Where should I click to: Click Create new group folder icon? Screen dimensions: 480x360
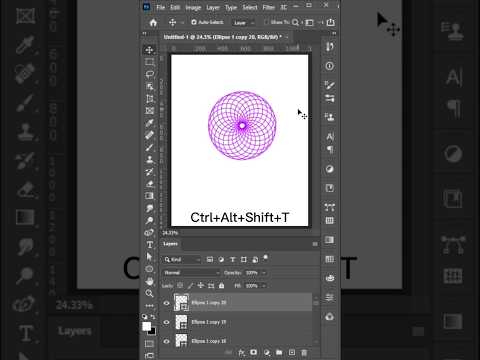pos(279,352)
